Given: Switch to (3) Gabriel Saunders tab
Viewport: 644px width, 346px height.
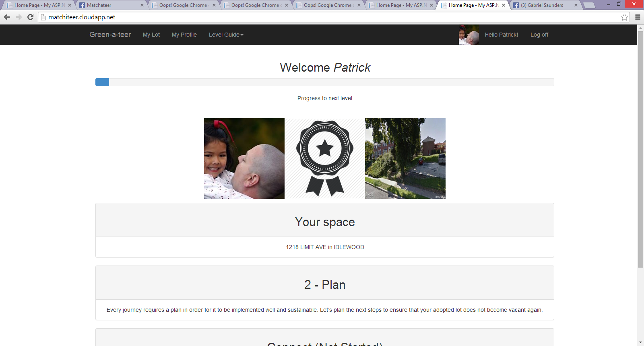Looking at the screenshot, I should tap(545, 5).
